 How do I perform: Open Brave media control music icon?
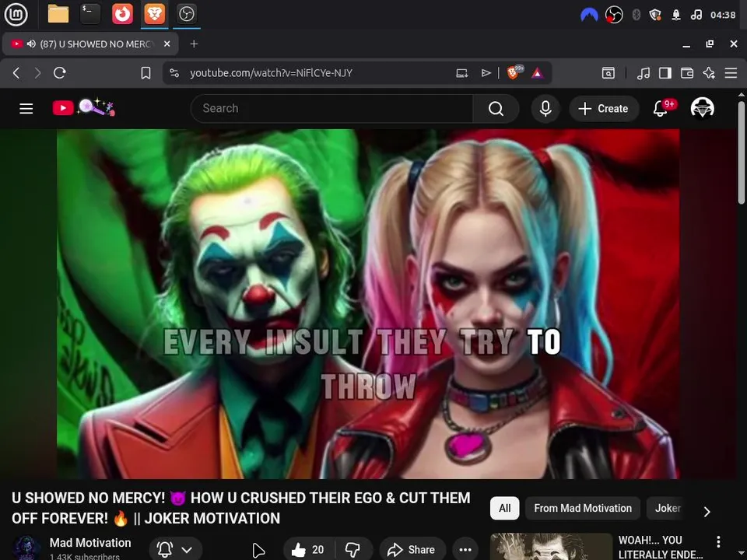[x=644, y=73]
